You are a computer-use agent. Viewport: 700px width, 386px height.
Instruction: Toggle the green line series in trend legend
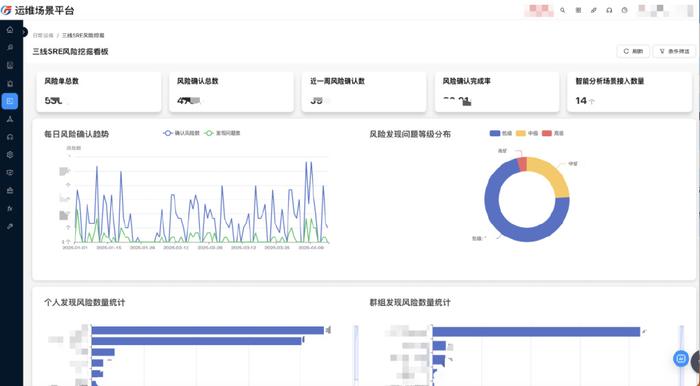click(222, 133)
